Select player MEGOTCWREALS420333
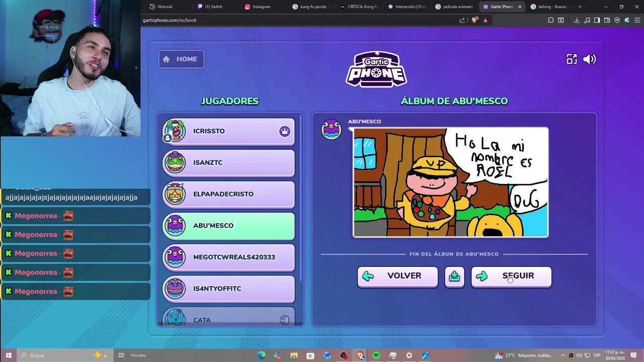This screenshot has width=644, height=362. click(x=229, y=257)
